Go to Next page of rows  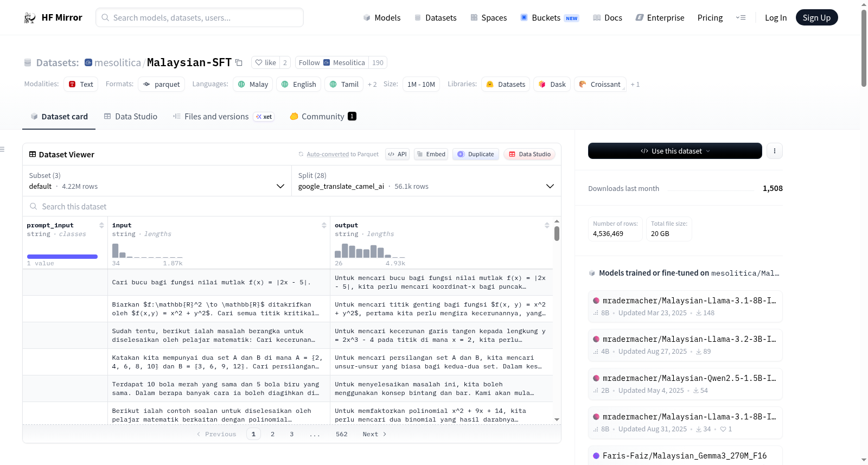click(x=374, y=434)
